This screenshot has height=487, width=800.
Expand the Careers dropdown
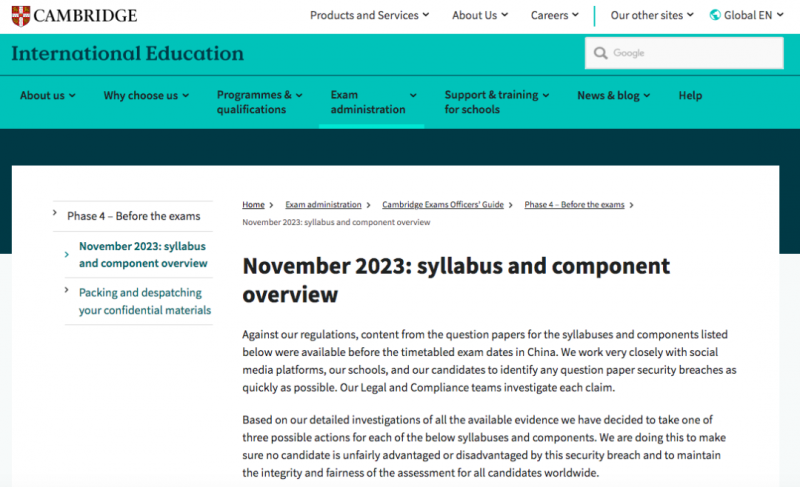coord(555,15)
